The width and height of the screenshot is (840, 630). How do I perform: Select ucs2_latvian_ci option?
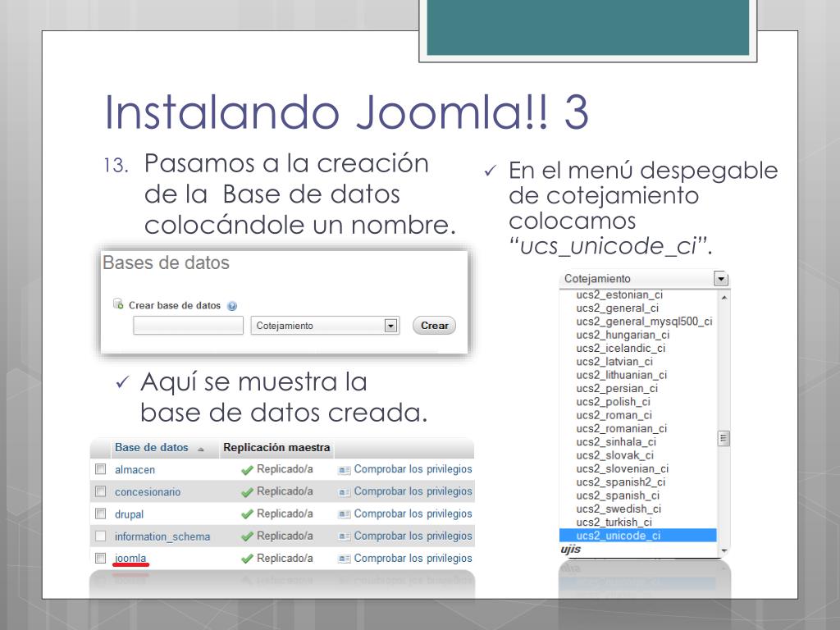pos(614,362)
